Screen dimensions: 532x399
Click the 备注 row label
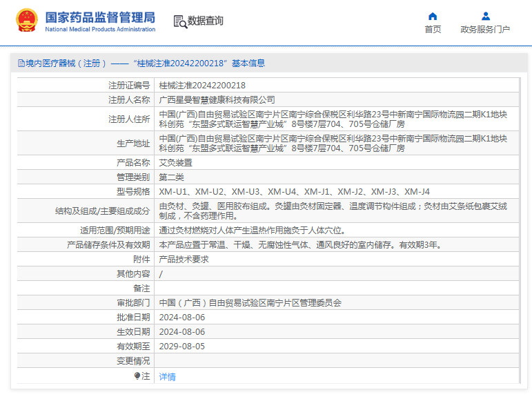[x=141, y=289]
